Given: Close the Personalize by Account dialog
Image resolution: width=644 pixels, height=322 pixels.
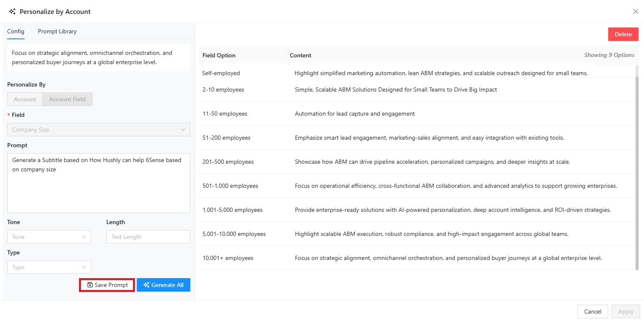Looking at the screenshot, I should [635, 11].
